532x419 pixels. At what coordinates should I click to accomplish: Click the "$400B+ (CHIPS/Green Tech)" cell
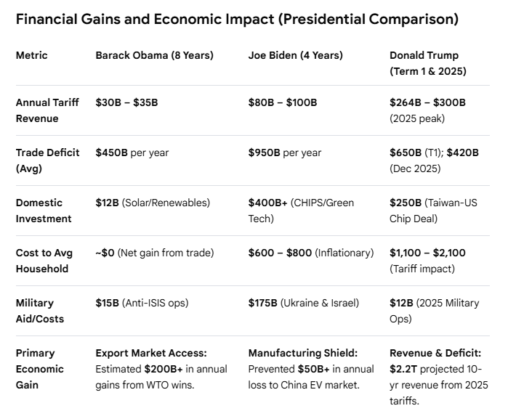pos(301,211)
